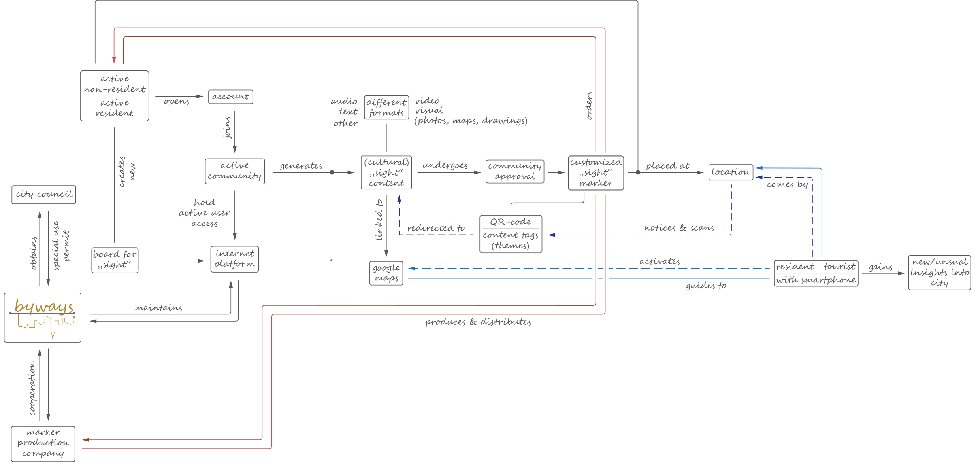Image resolution: width=980 pixels, height=462 pixels.
Task: Select the board for sight node
Action: (115, 260)
